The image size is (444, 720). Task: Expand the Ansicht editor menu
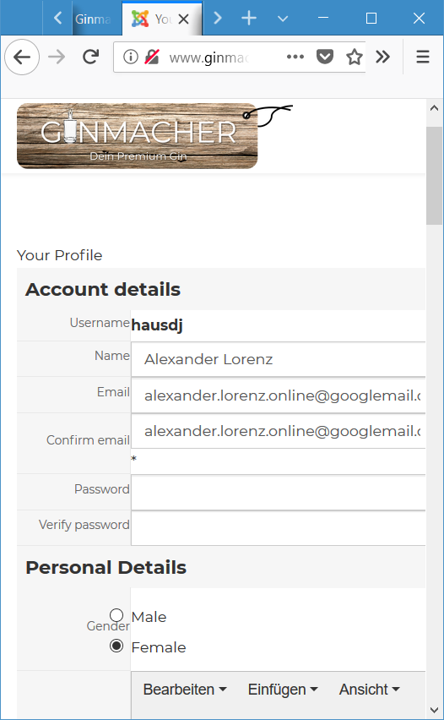[369, 689]
